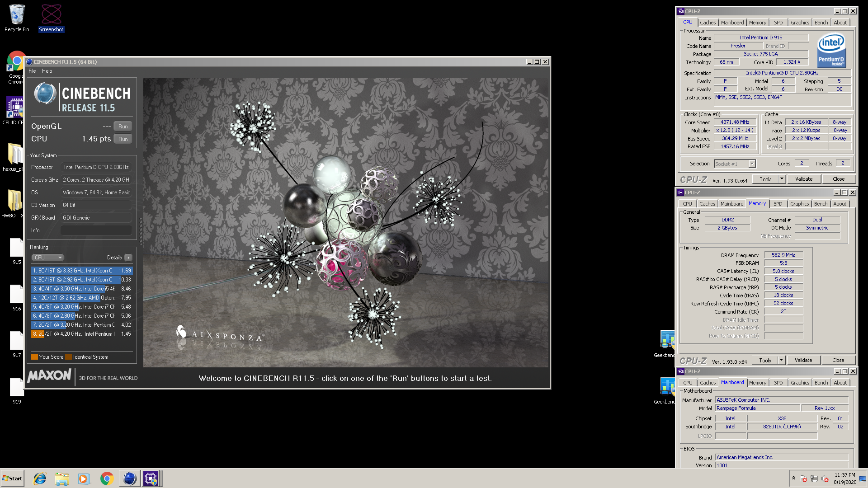This screenshot has width=868, height=488.
Task: Click the Core Speed value 4371.48 MHz
Action: click(x=735, y=122)
